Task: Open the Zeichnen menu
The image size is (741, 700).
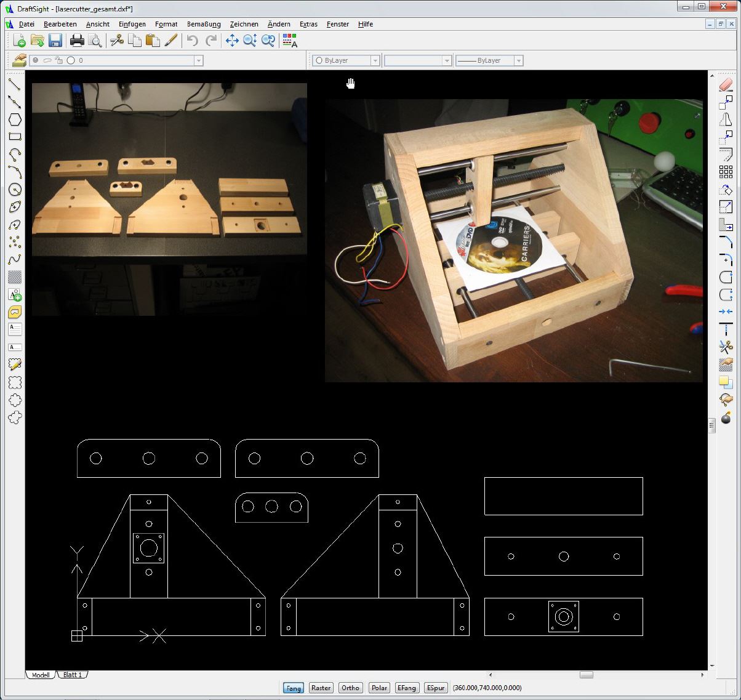Action: point(244,24)
